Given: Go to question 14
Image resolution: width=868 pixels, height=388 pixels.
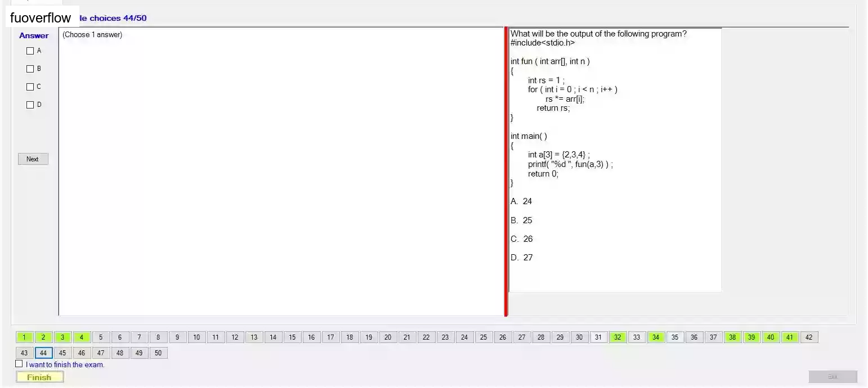Looking at the screenshot, I should pyautogui.click(x=273, y=337).
